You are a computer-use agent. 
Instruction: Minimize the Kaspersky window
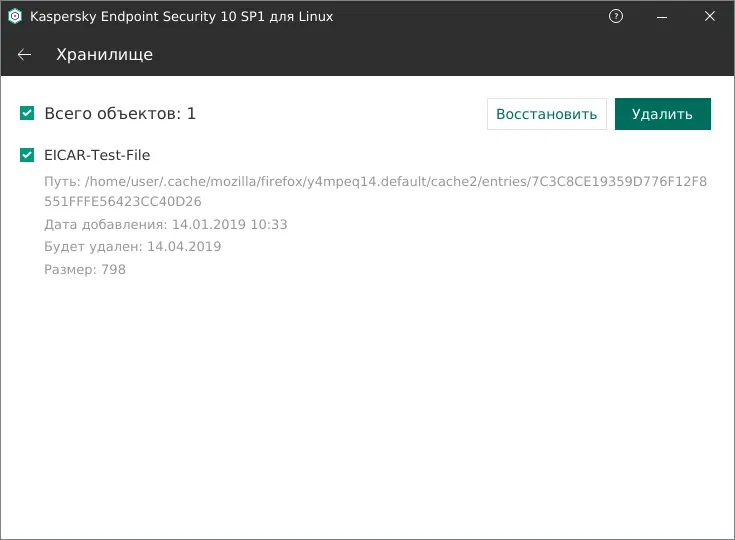[662, 16]
